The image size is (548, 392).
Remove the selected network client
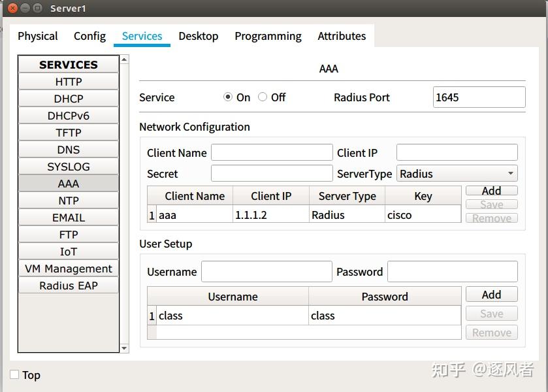[491, 218]
